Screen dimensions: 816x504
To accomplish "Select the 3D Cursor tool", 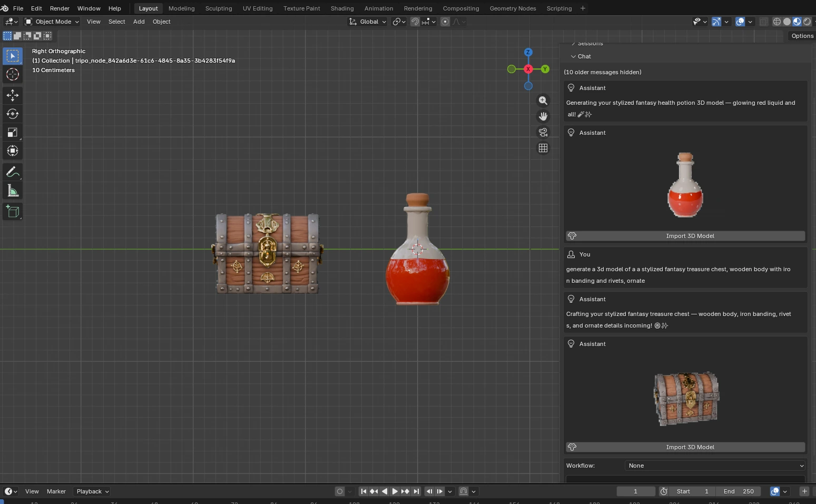I will (13, 74).
